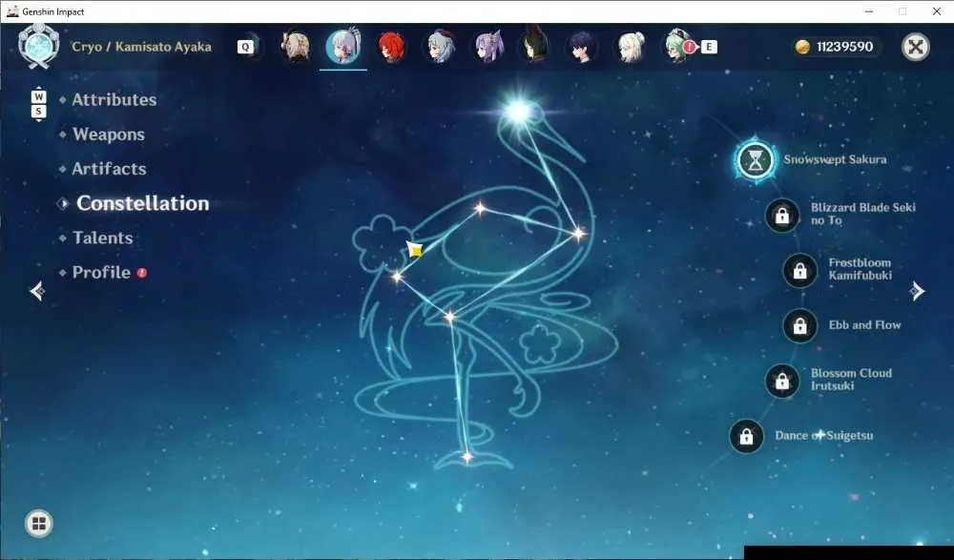Select the locked Frostbloom Kamifubuki node
954x560 pixels.
pyautogui.click(x=800, y=270)
